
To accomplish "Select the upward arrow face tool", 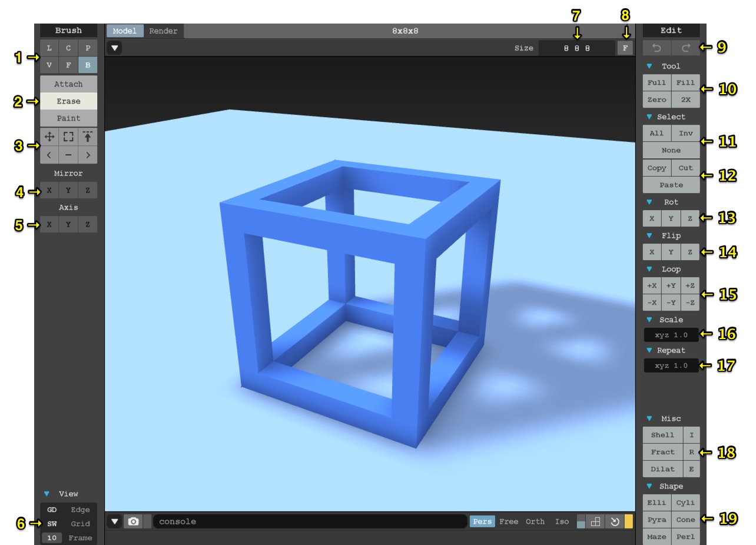I will click(88, 137).
